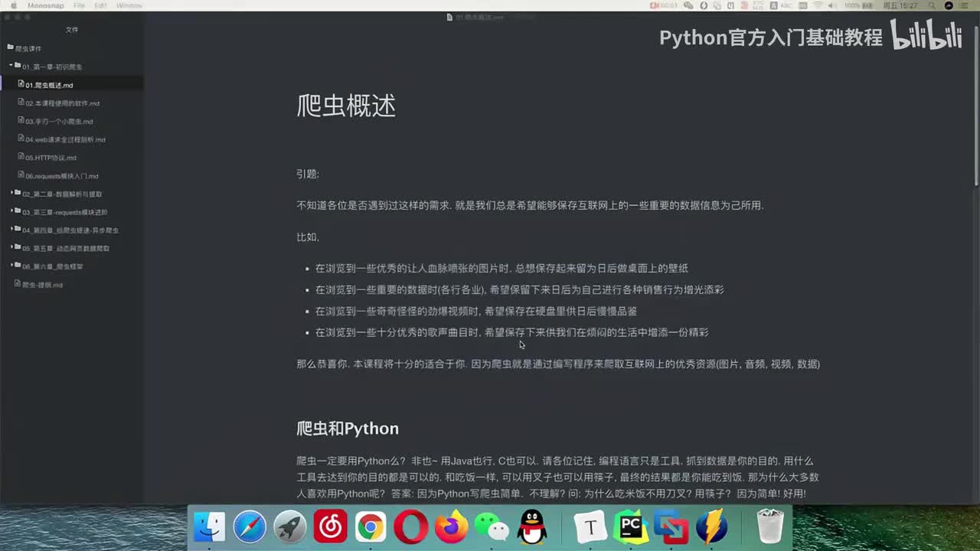
Task: Click the document icon in title bar
Action: pos(450,17)
